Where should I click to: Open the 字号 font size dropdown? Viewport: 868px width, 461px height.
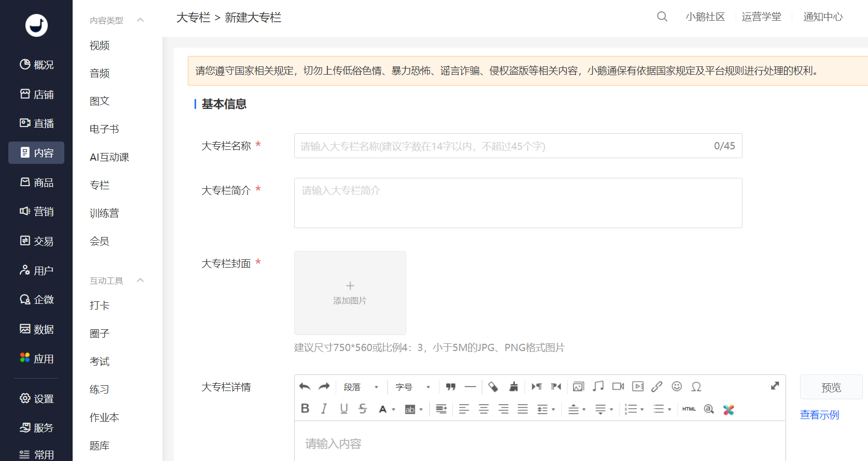[413, 387]
